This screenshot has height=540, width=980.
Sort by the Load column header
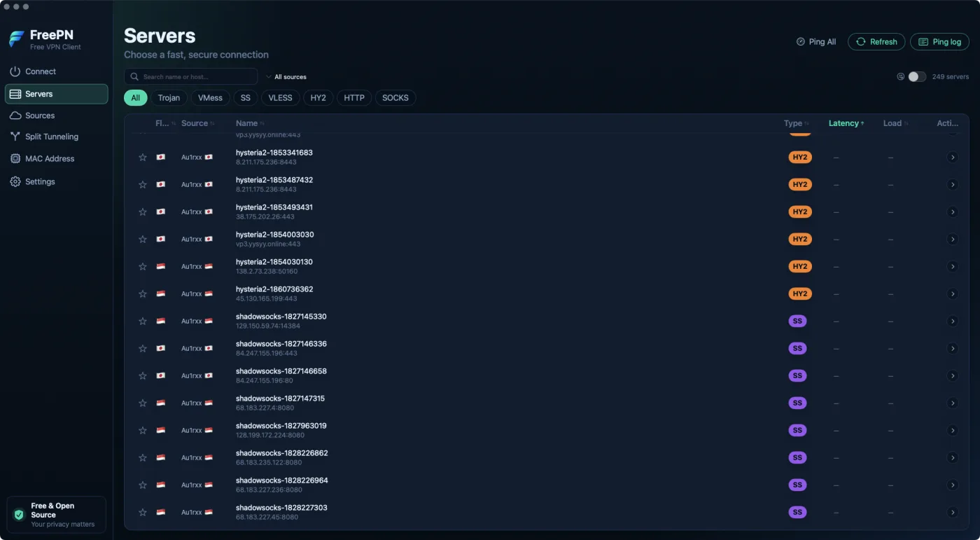(895, 123)
